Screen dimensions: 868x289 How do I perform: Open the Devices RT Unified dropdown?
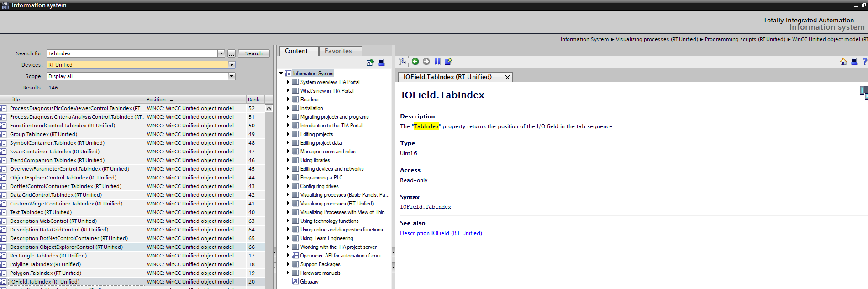click(231, 65)
